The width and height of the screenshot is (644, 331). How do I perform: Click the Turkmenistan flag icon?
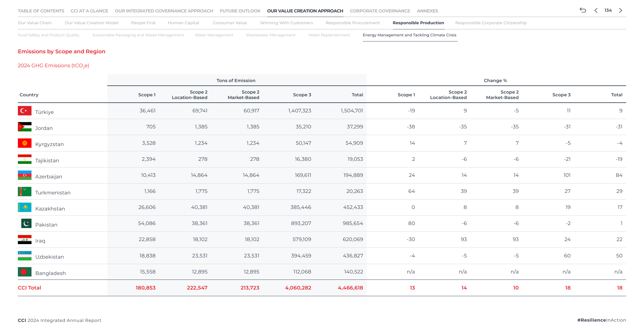click(x=25, y=191)
